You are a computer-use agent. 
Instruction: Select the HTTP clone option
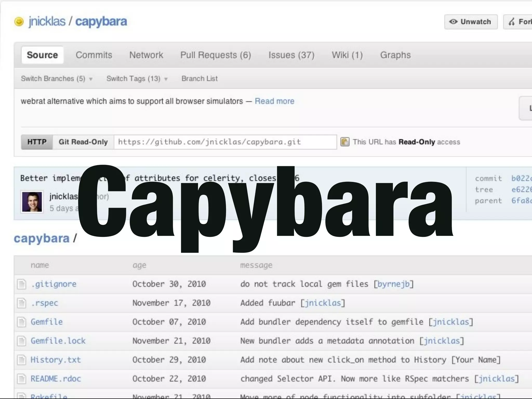37,142
